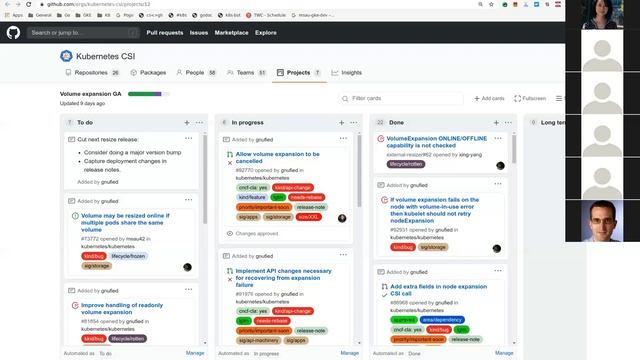Open options for 'Volume may be resized online' card
640x360 pixels.
tap(188, 200)
